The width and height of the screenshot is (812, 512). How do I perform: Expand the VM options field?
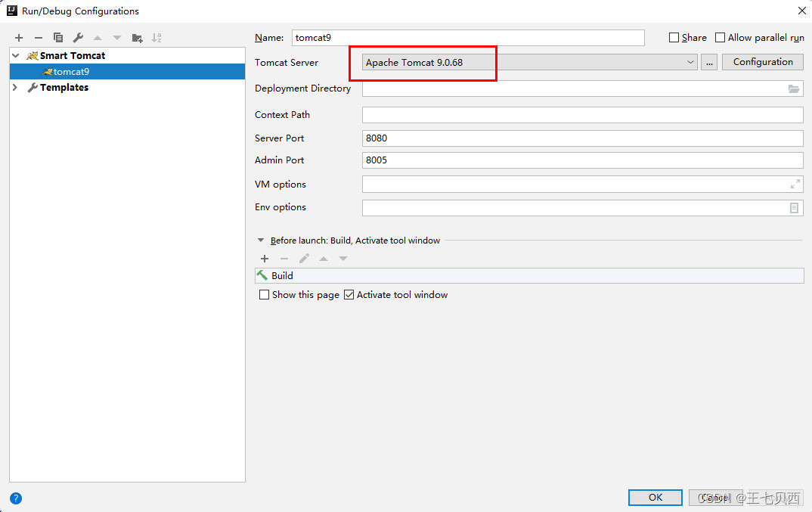[795, 184]
